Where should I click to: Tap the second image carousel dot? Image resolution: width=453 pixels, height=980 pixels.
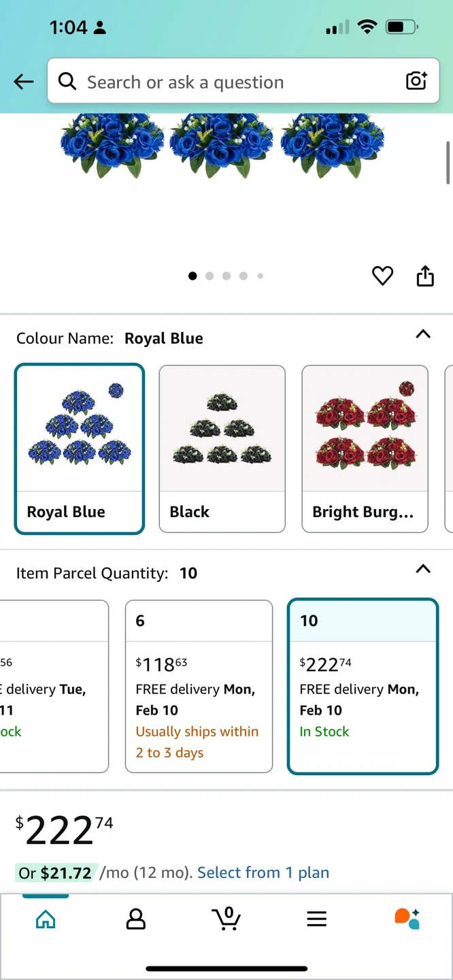pos(209,276)
